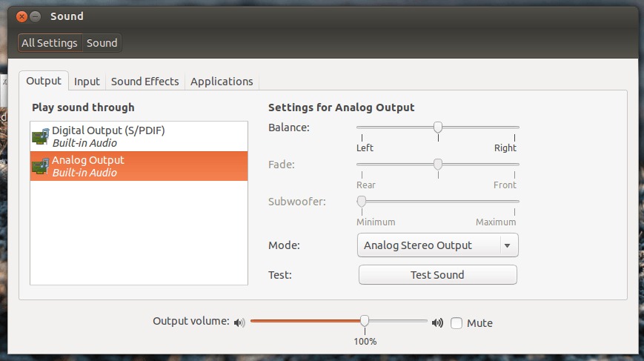Switch to the Input tab
The width and height of the screenshot is (644, 361).
pos(87,82)
